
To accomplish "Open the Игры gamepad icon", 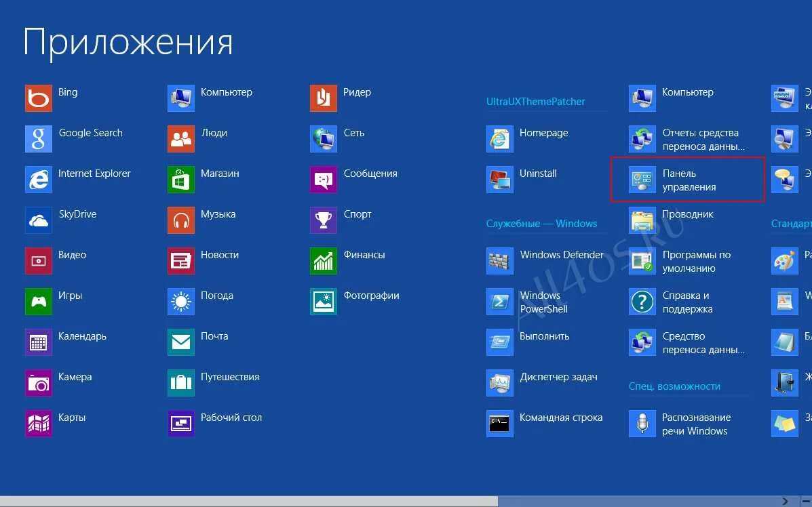I will tap(38, 301).
